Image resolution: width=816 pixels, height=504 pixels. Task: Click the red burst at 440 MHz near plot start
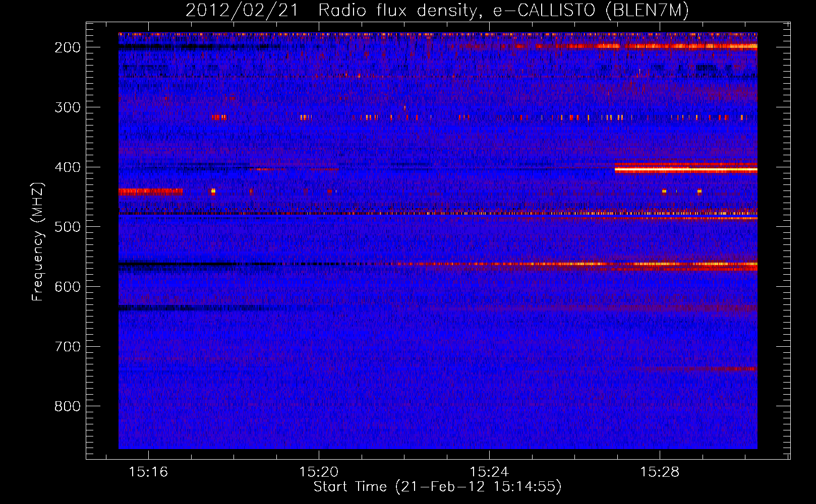pos(150,192)
